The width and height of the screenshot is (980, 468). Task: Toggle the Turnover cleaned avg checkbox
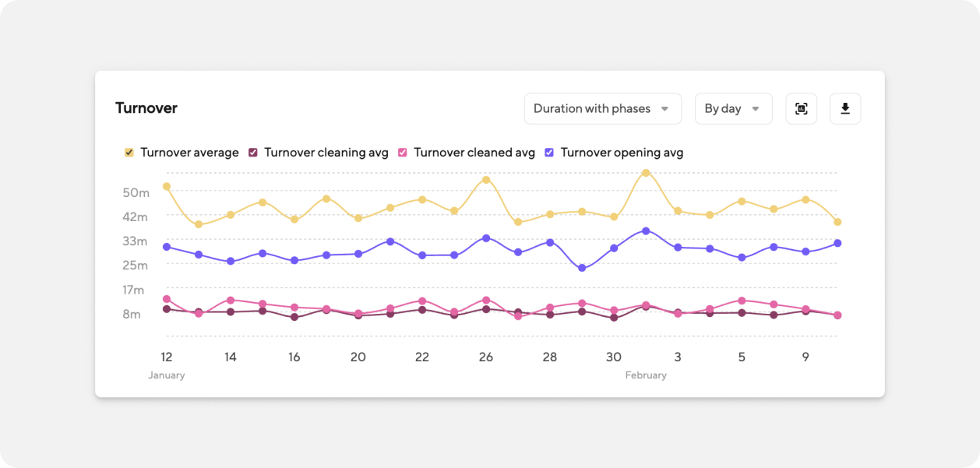pyautogui.click(x=403, y=153)
